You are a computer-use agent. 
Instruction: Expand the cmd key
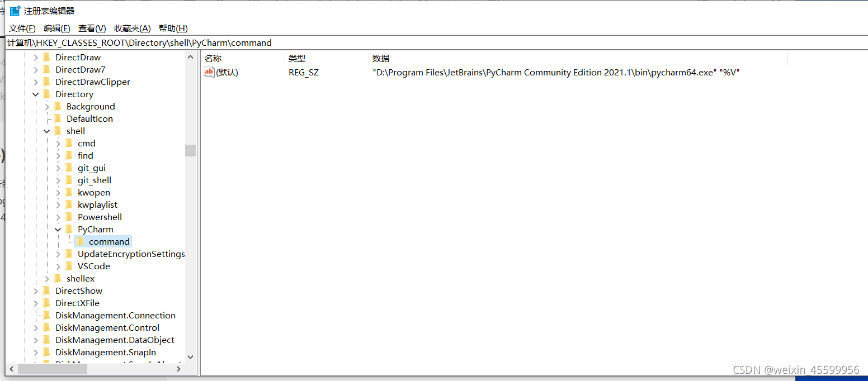pyautogui.click(x=59, y=144)
